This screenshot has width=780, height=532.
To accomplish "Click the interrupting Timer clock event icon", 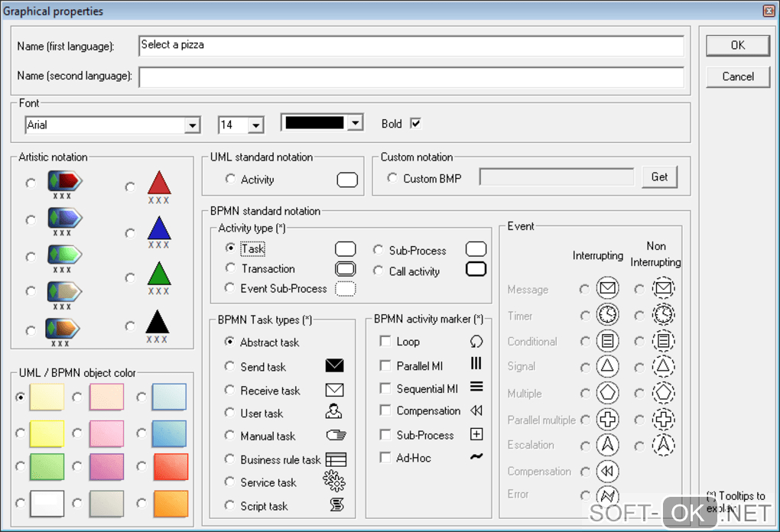I will [607, 314].
